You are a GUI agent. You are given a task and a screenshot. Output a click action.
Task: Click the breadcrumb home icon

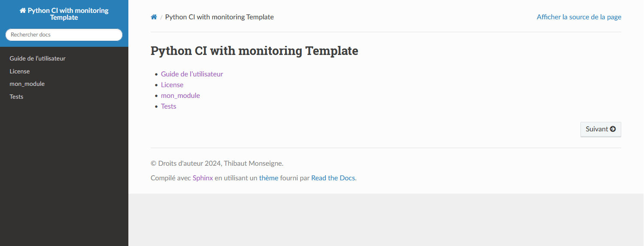click(154, 17)
